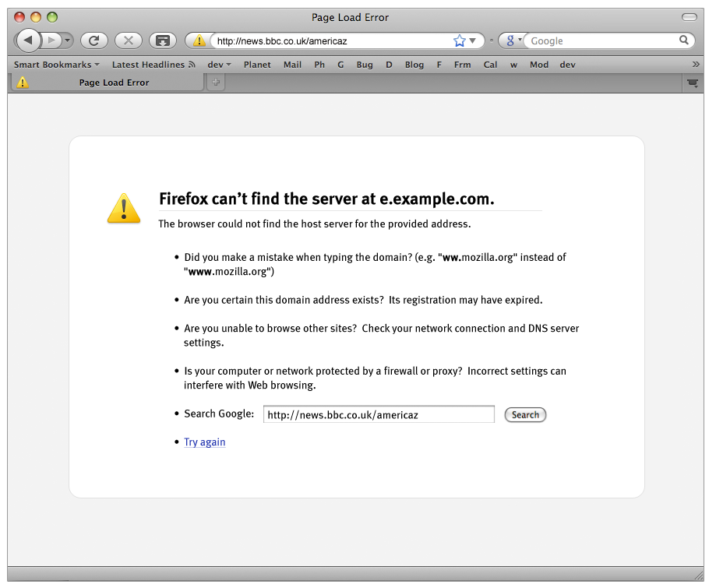Viewport: 716px width, 588px height.
Task: Click the error heading about e.example.com
Action: [326, 199]
